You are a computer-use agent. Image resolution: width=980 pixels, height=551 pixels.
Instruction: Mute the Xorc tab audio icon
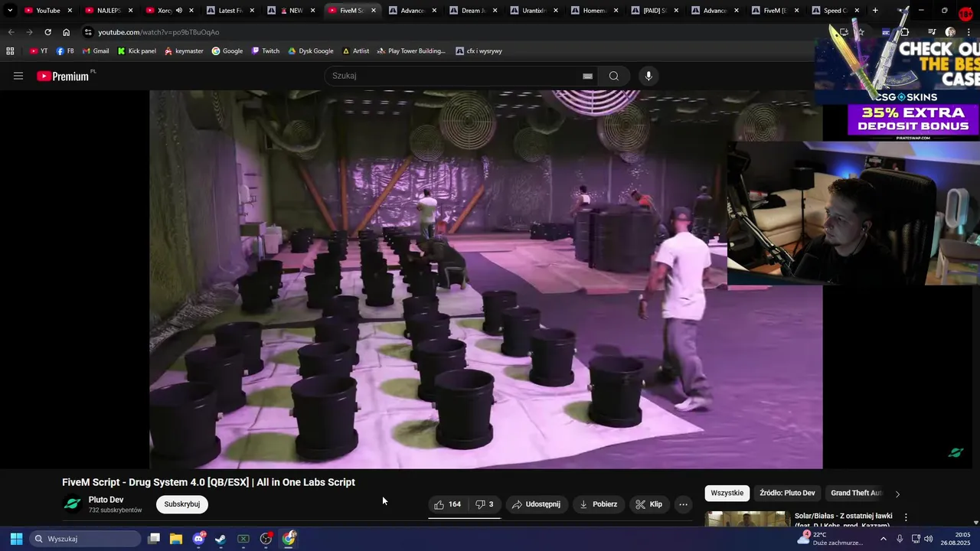coord(178,11)
